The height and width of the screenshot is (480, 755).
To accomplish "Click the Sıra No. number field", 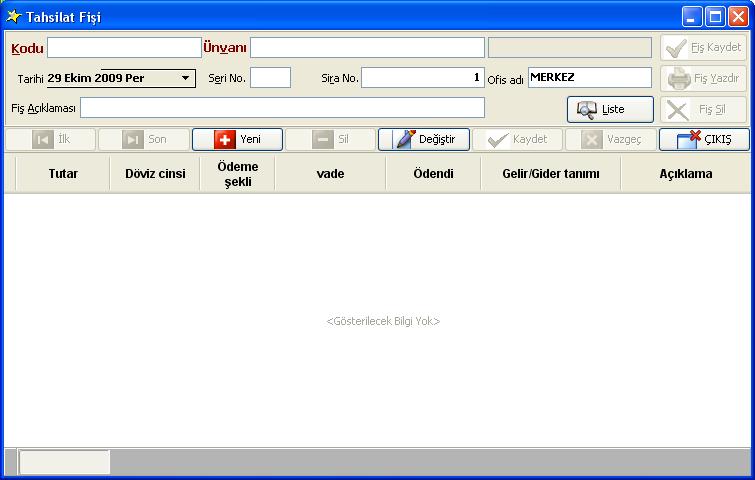I will point(423,78).
